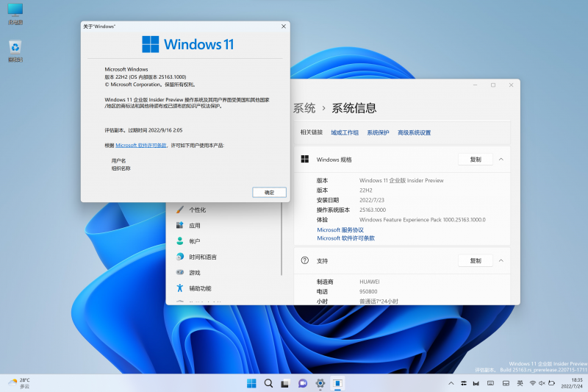Open Microsoft 软件许可条款 link in Settings
This screenshot has height=392, width=588.
click(345, 238)
